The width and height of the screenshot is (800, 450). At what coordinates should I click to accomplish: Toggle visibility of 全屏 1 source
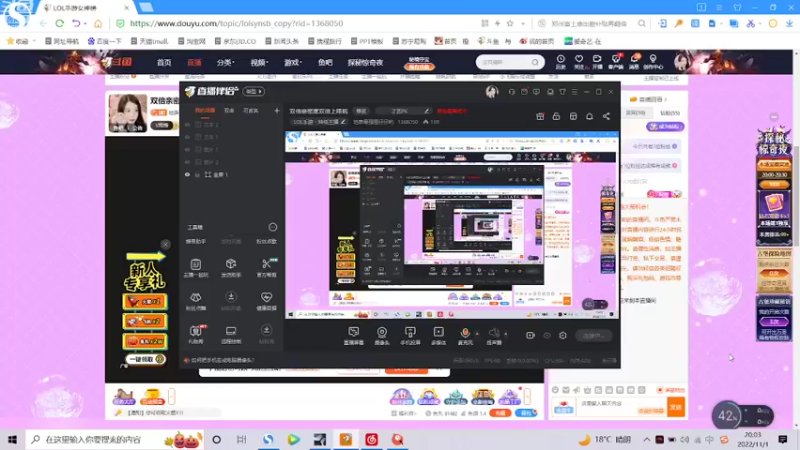point(187,174)
